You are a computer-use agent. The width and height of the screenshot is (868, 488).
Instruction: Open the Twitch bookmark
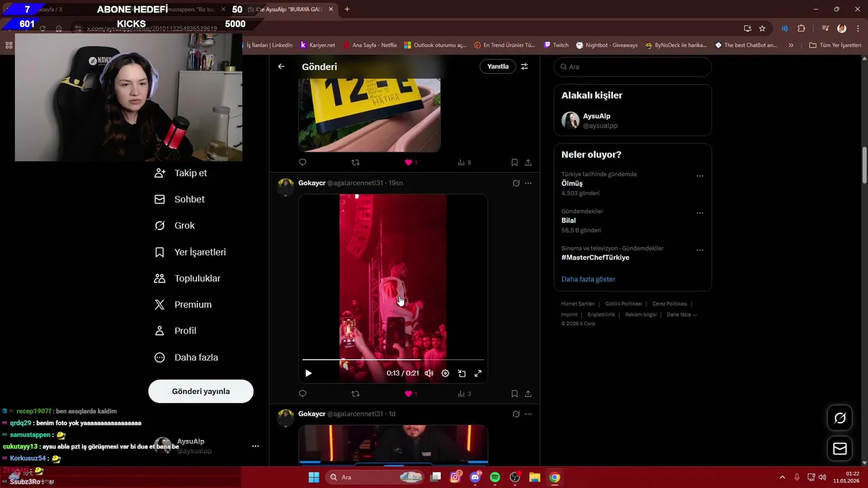[555, 45]
